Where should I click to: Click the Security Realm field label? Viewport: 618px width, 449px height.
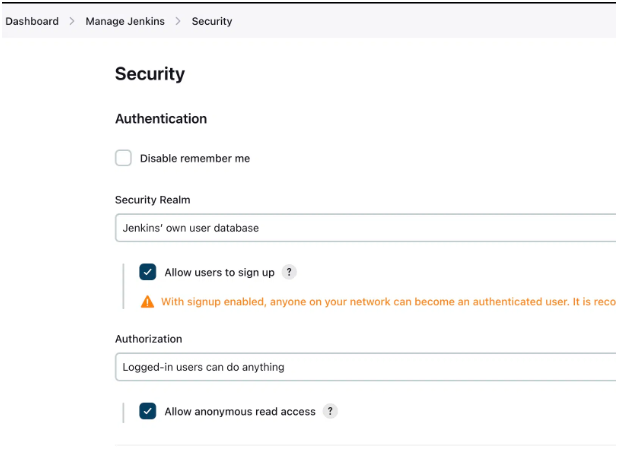point(152,200)
